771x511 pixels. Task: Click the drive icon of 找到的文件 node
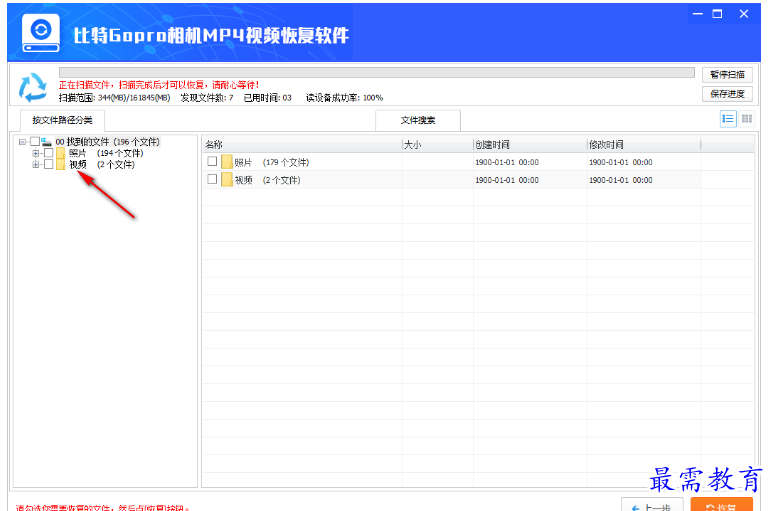click(x=47, y=142)
